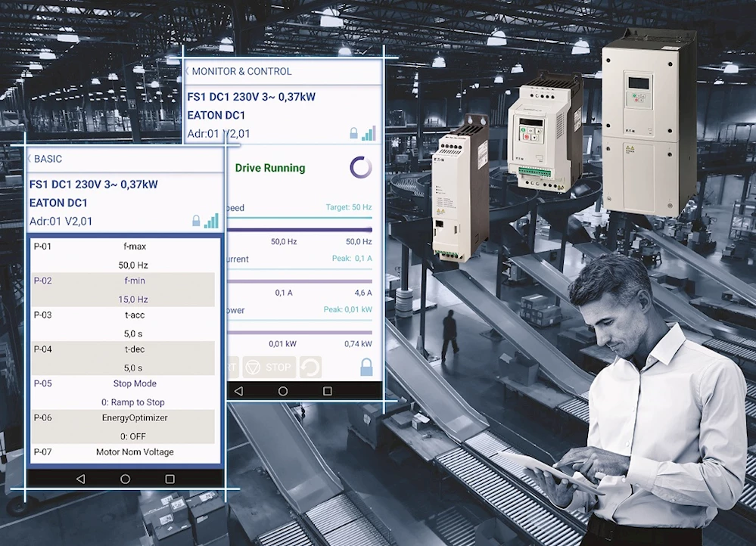This screenshot has height=546, width=756.
Task: Select the P-01 f-max parameter row
Action: 125,256
